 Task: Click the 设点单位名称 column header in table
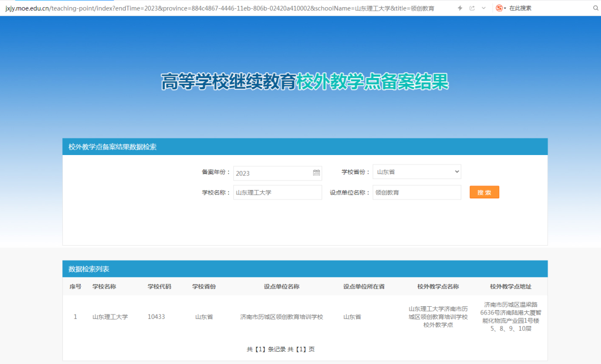pos(282,287)
